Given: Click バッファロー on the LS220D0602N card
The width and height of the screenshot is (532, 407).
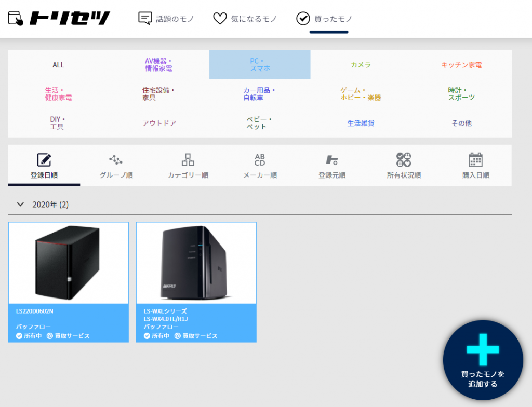Looking at the screenshot, I should click(33, 327).
